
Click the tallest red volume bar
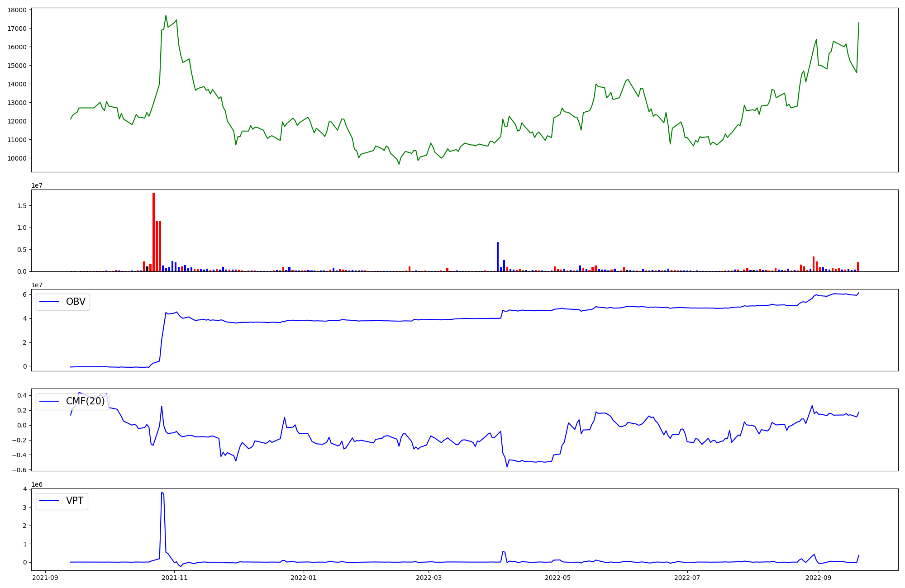(153, 233)
